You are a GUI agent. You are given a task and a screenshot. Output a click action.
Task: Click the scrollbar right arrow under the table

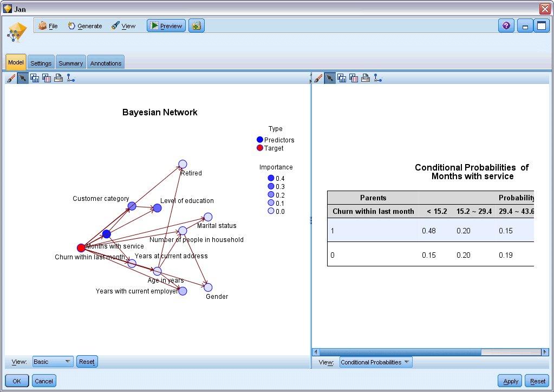[x=545, y=352]
